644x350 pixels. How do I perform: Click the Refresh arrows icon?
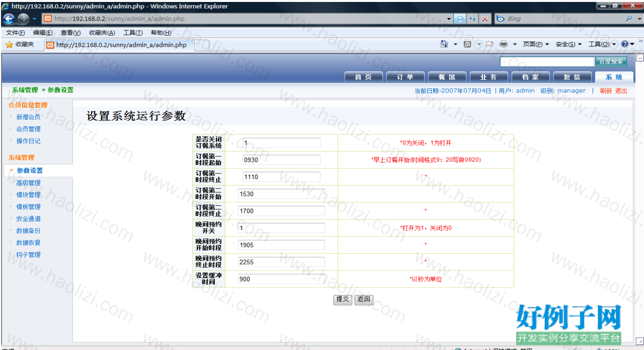click(x=473, y=19)
